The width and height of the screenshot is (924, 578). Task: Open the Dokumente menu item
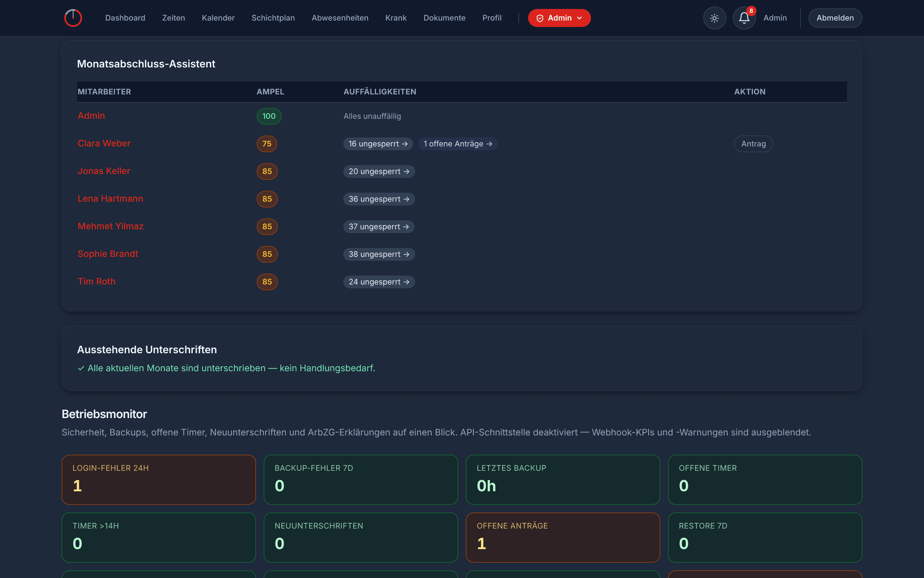[444, 18]
